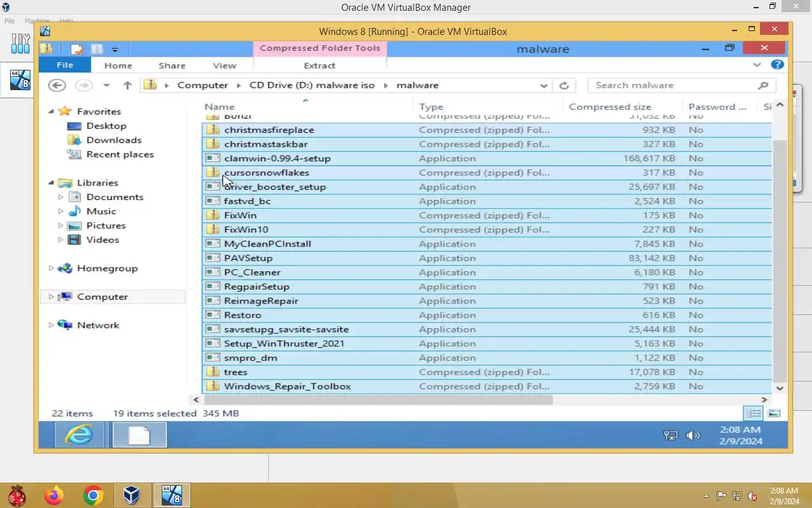Open VirtualBox Manager File menu
This screenshot has height=508, width=812.
[x=10, y=21]
